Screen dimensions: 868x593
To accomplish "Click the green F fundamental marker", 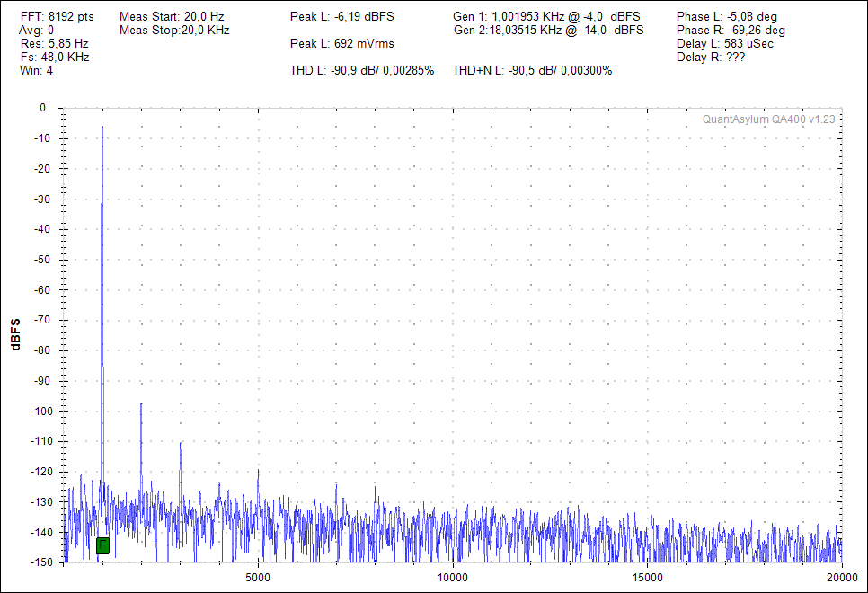I will pos(102,545).
